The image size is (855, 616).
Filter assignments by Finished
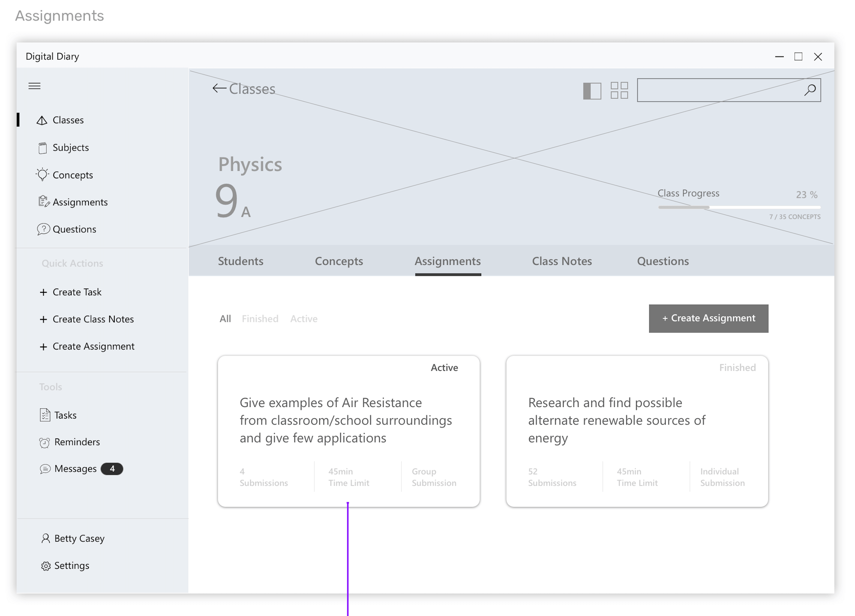tap(260, 319)
